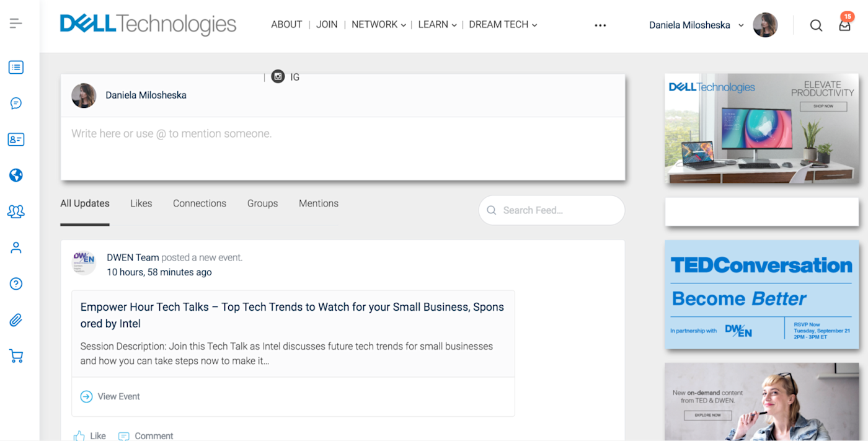The width and height of the screenshot is (868, 441).
Task: Click the View Event link
Action: pyautogui.click(x=119, y=396)
